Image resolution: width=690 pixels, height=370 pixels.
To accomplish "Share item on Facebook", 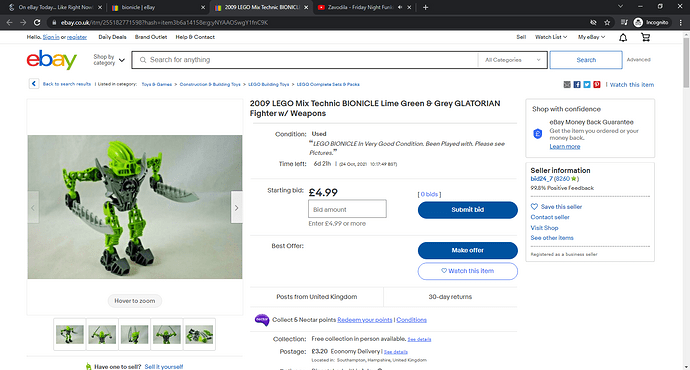I will point(577,84).
